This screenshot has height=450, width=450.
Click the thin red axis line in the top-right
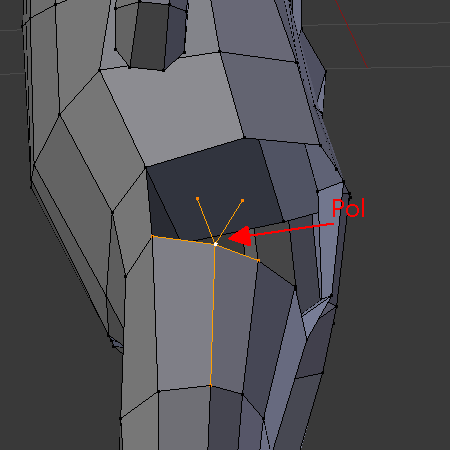(x=352, y=33)
